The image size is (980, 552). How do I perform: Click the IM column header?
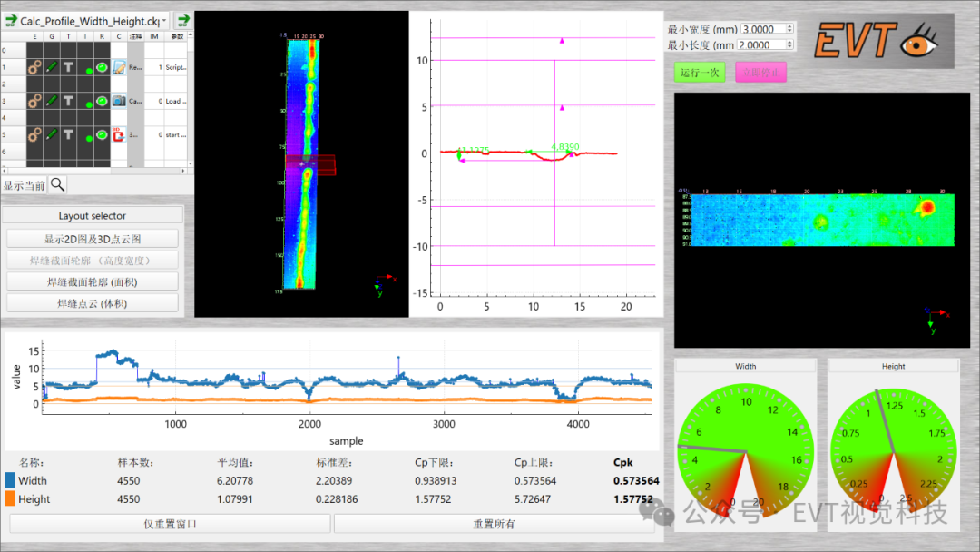(154, 37)
